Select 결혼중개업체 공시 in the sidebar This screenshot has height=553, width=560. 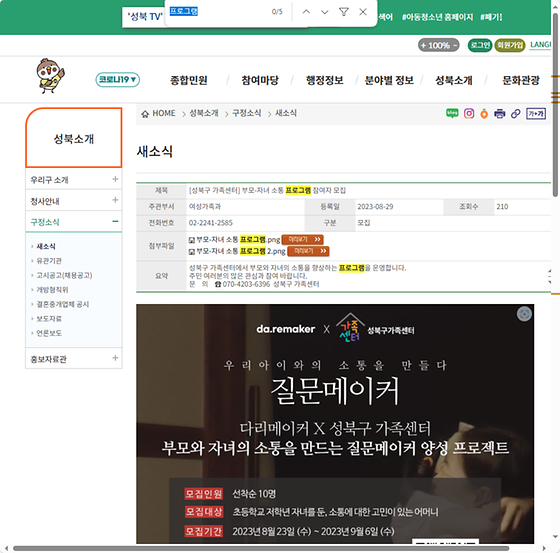coord(62,304)
